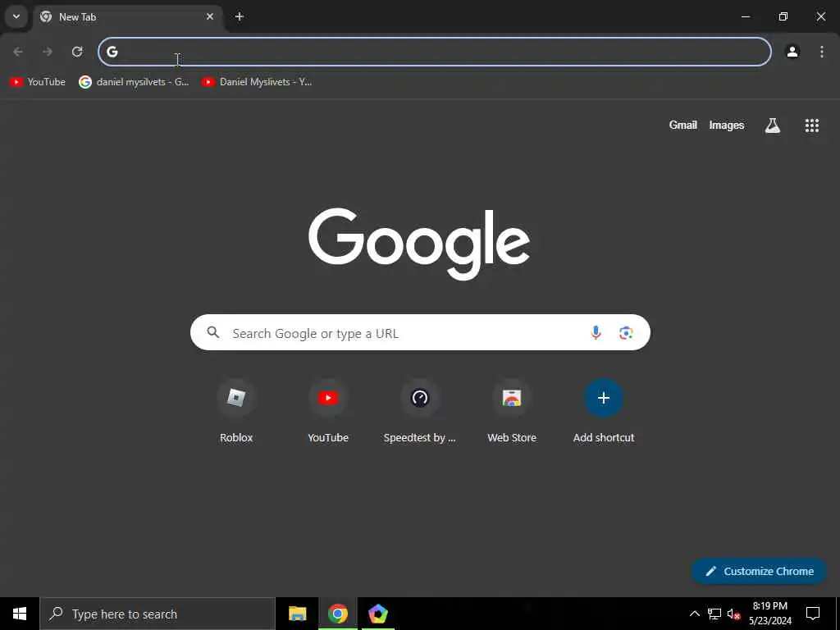Image resolution: width=840 pixels, height=630 pixels.
Task: Focus the Chrome address bar
Action: click(x=435, y=52)
